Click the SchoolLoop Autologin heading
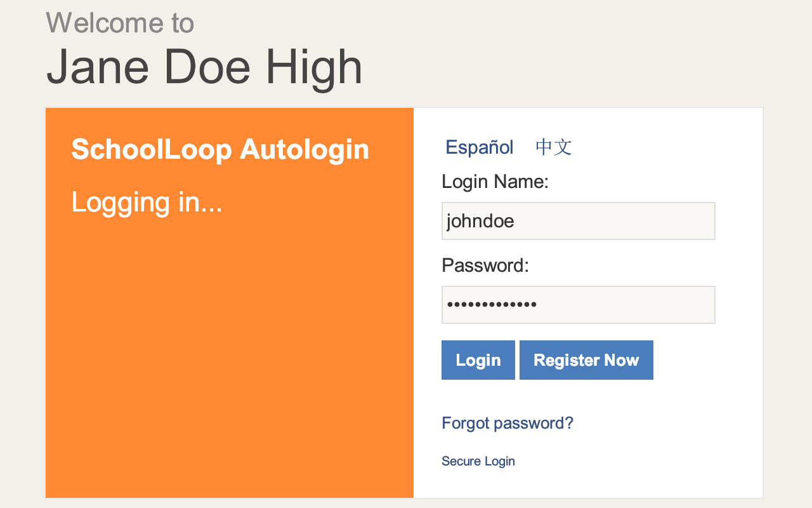 point(220,150)
